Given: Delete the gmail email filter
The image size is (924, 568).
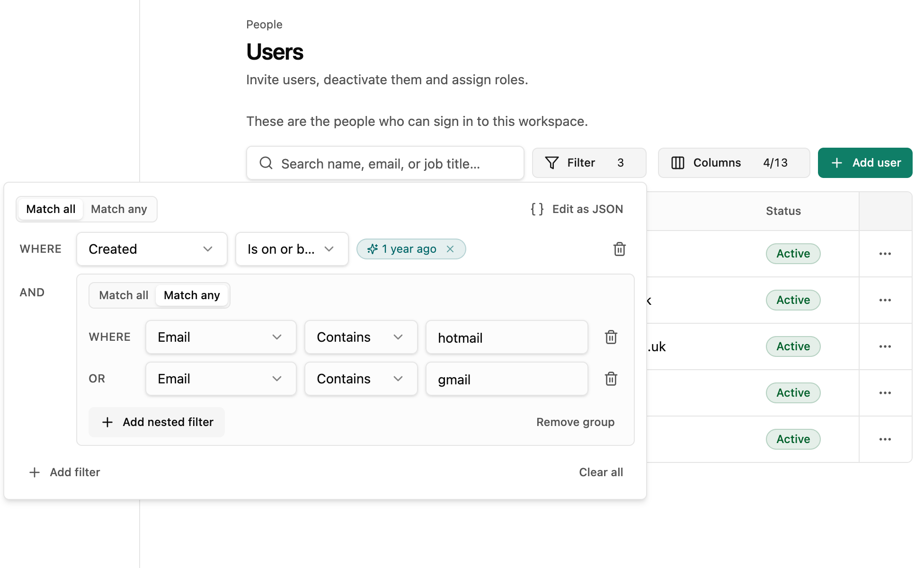Looking at the screenshot, I should point(611,379).
